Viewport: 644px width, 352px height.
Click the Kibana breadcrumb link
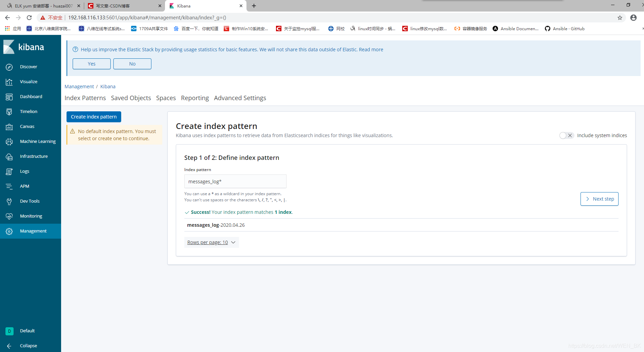[108, 87]
